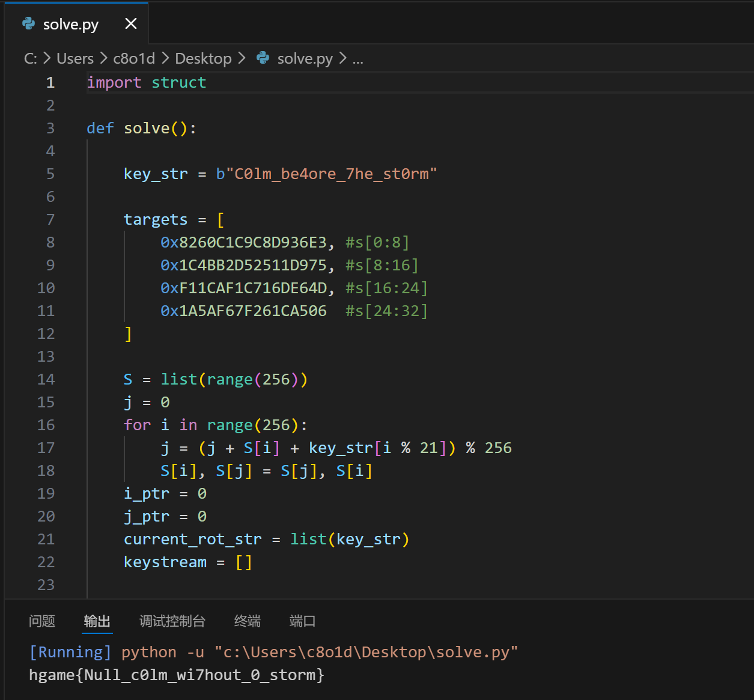The height and width of the screenshot is (700, 754).
Task: Open the 调试控制台 panel tab
Action: pos(172,621)
